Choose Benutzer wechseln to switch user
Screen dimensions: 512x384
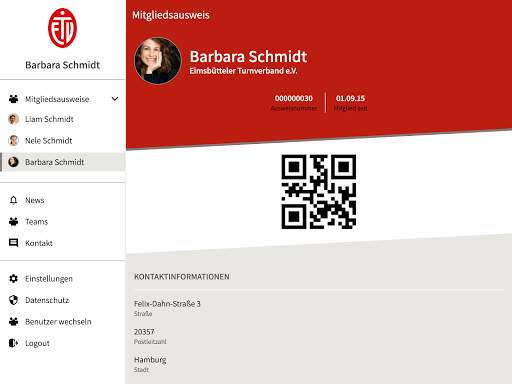click(x=58, y=322)
